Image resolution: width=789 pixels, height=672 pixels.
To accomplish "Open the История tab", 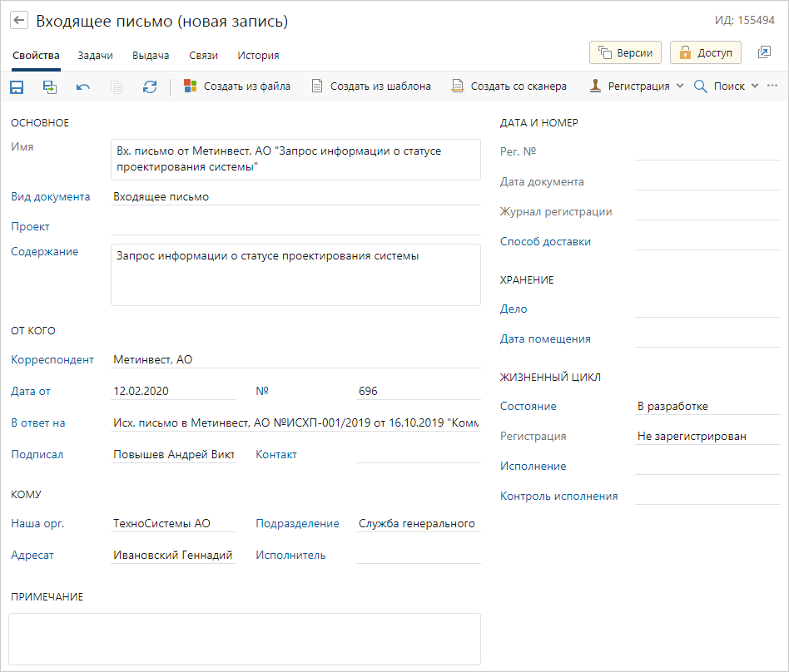I will [x=258, y=56].
